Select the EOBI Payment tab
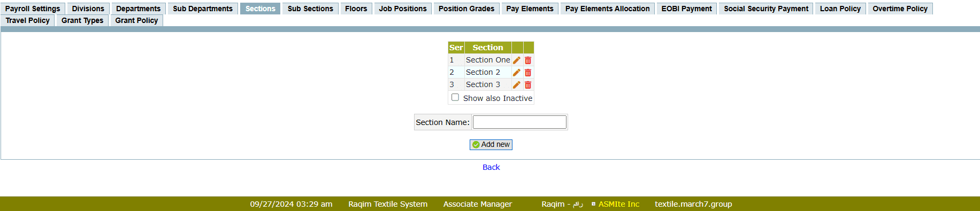This screenshot has height=211, width=980. point(687,9)
